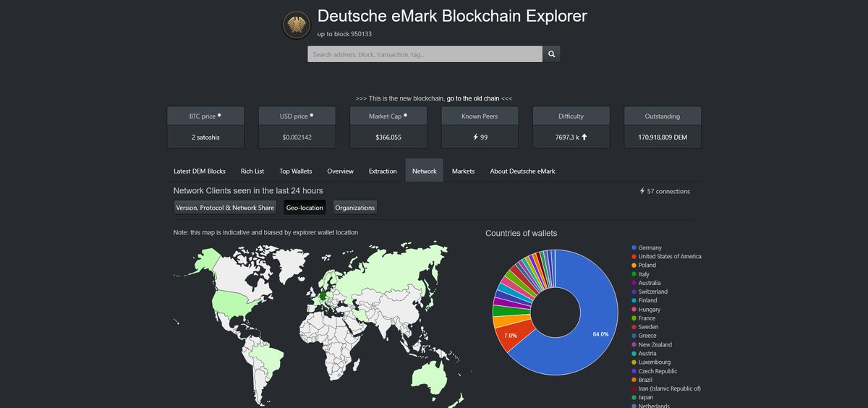The width and height of the screenshot is (868, 408).
Task: Click the Outstanding card header
Action: click(x=663, y=116)
